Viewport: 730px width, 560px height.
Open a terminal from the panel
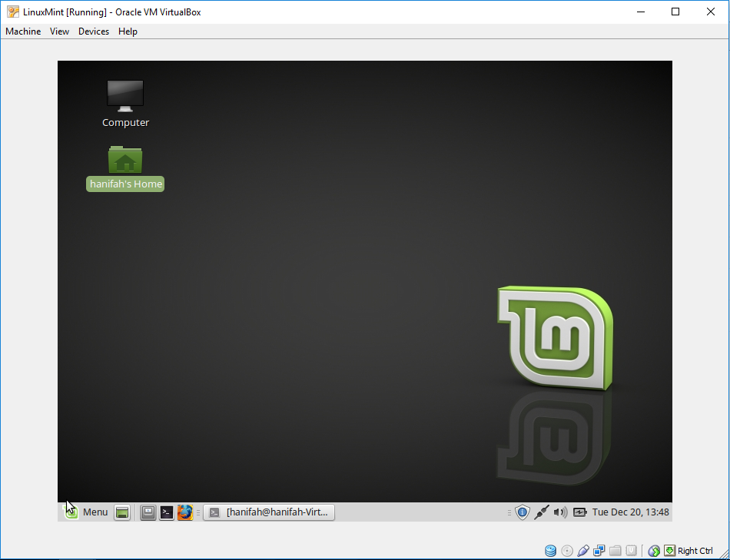[x=166, y=512]
